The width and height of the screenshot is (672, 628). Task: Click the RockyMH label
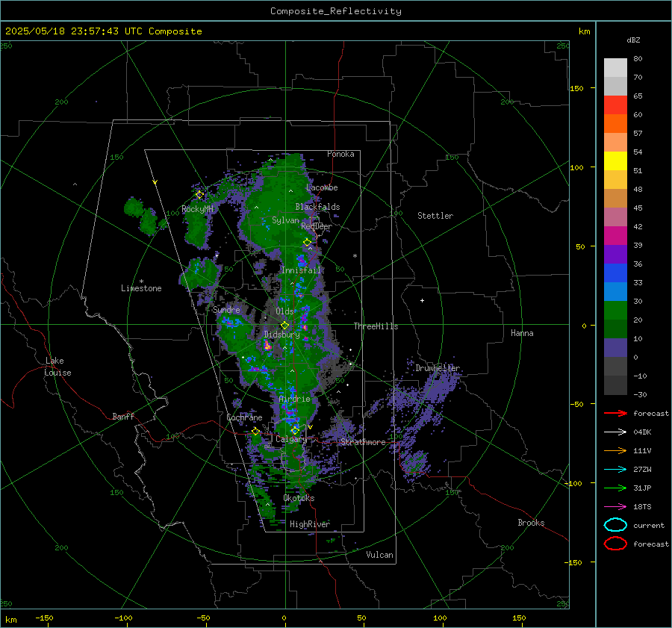pyautogui.click(x=197, y=209)
